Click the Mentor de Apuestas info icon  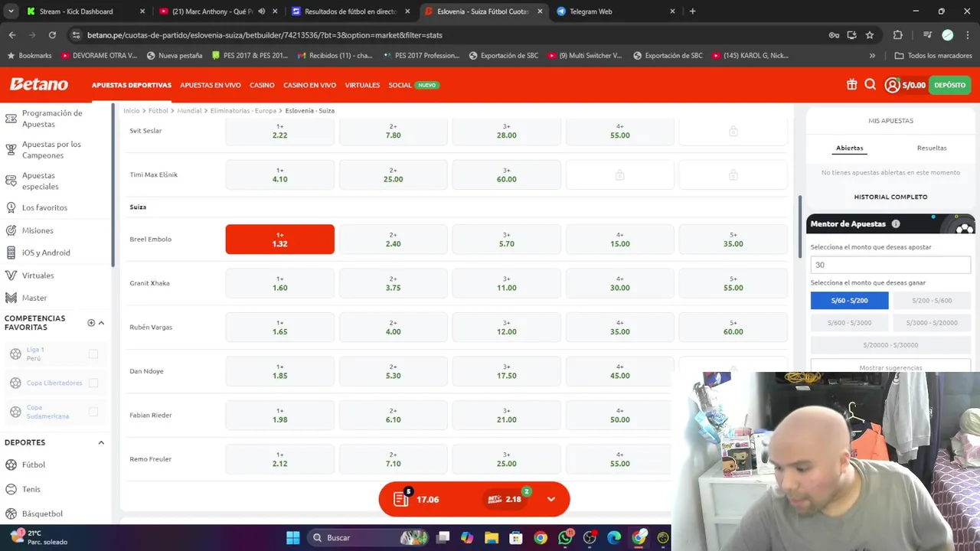tap(896, 223)
